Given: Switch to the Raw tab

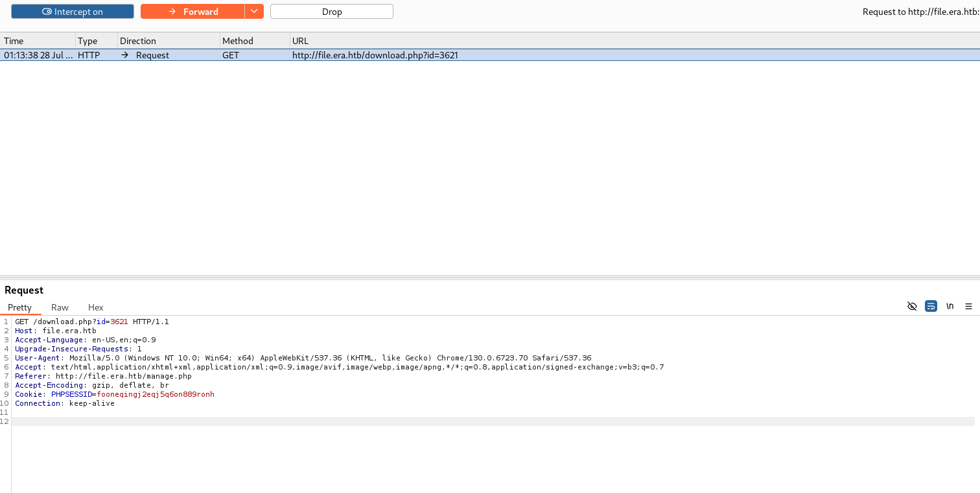Looking at the screenshot, I should [60, 307].
